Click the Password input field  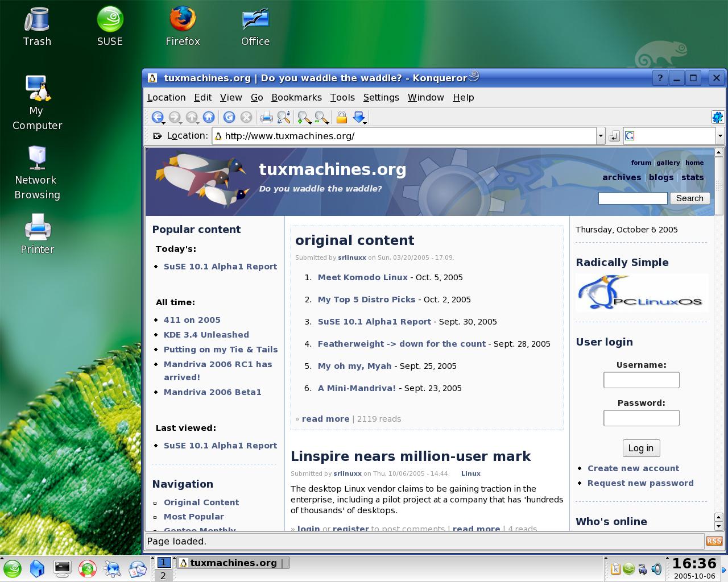tap(641, 418)
